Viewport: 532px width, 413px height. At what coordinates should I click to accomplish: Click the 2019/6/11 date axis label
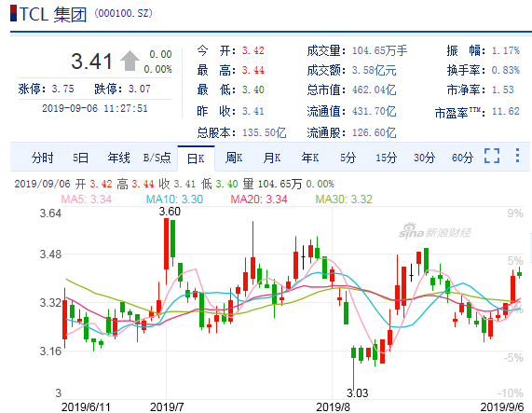coord(86,406)
